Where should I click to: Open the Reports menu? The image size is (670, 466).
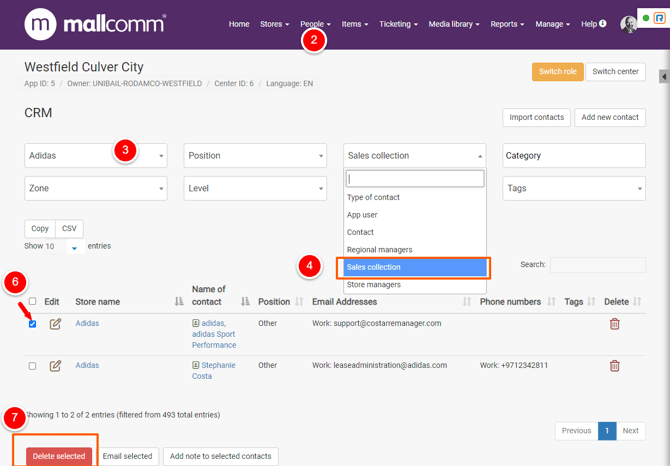click(507, 24)
